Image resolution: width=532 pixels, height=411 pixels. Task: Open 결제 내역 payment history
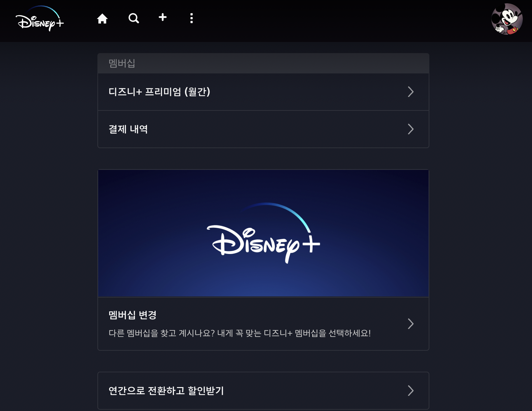pos(263,129)
